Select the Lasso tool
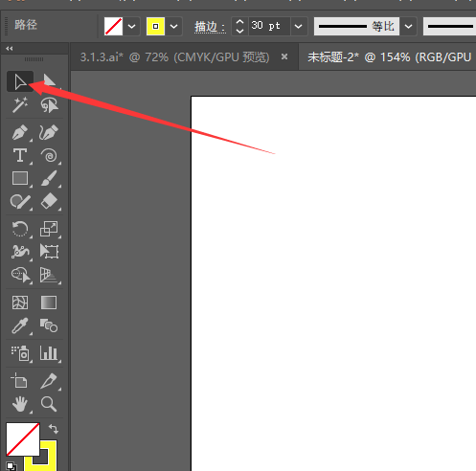476x471 pixels. point(49,105)
